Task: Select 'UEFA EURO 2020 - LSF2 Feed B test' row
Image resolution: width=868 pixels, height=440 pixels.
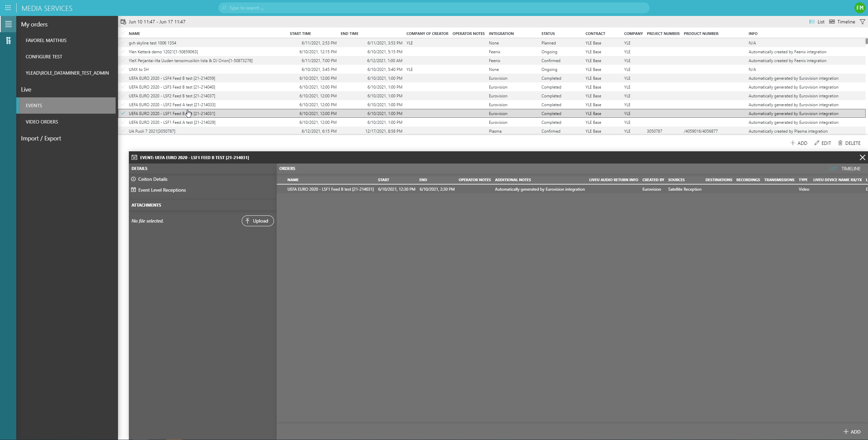Action: point(492,96)
